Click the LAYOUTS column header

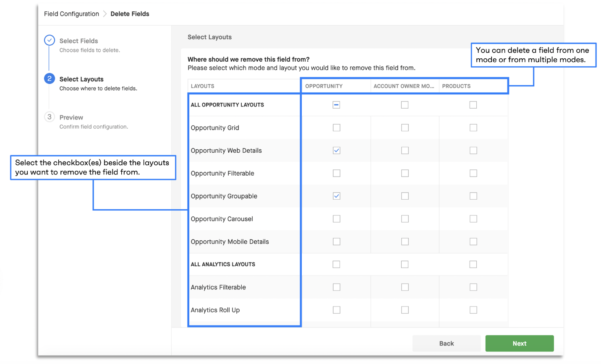click(203, 86)
